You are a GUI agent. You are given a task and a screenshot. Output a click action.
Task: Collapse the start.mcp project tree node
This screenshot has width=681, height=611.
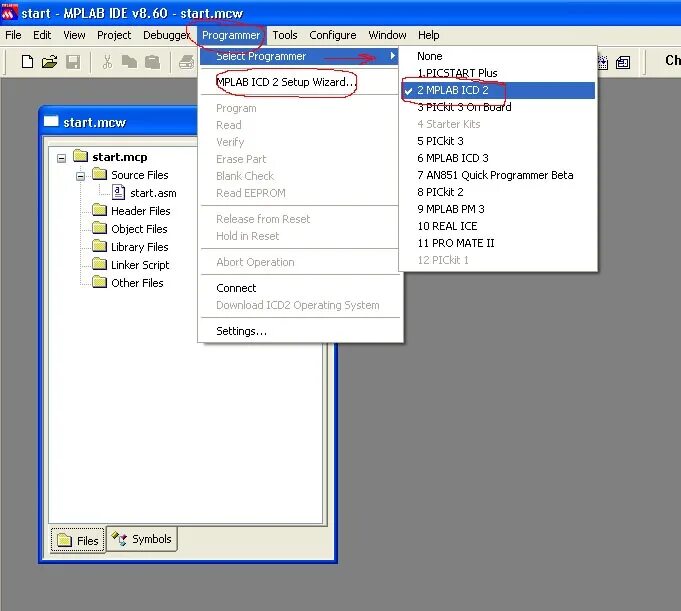(62, 158)
